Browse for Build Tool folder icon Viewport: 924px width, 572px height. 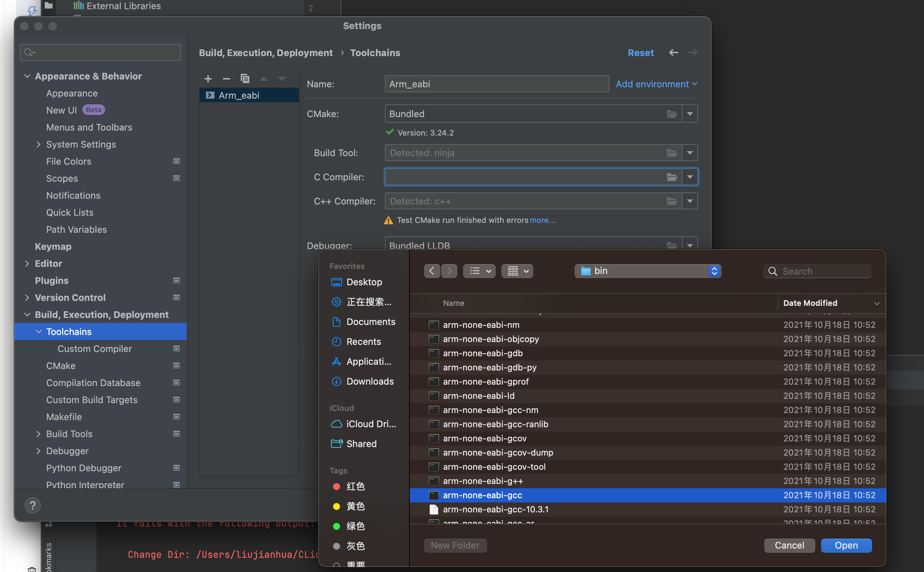pyautogui.click(x=672, y=153)
